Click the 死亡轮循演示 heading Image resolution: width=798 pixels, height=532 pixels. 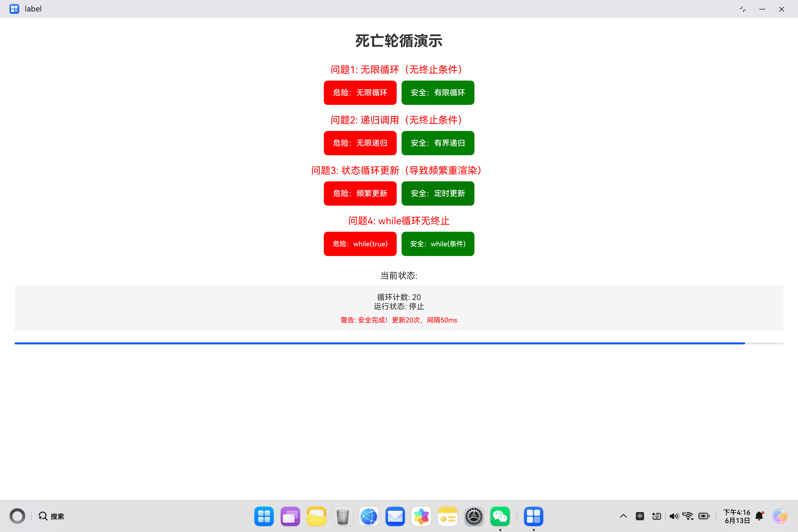click(x=399, y=41)
